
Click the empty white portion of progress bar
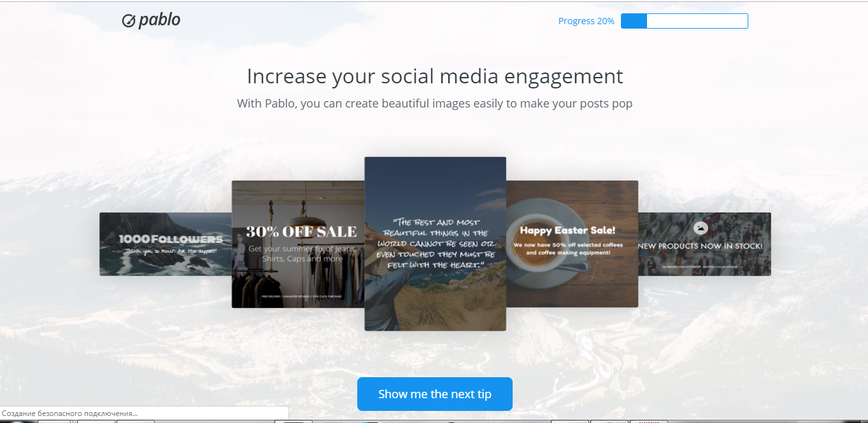697,21
